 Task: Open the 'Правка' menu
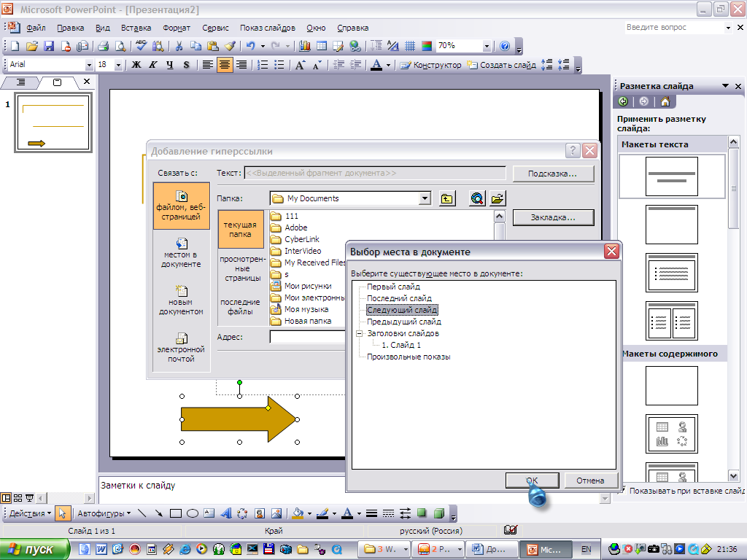tap(71, 28)
